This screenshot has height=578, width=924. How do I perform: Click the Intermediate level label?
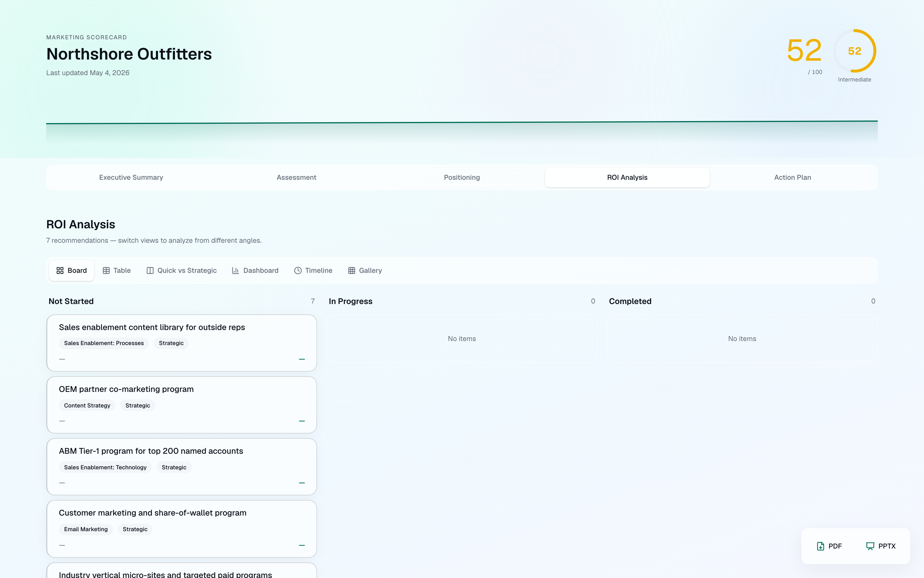(x=854, y=79)
